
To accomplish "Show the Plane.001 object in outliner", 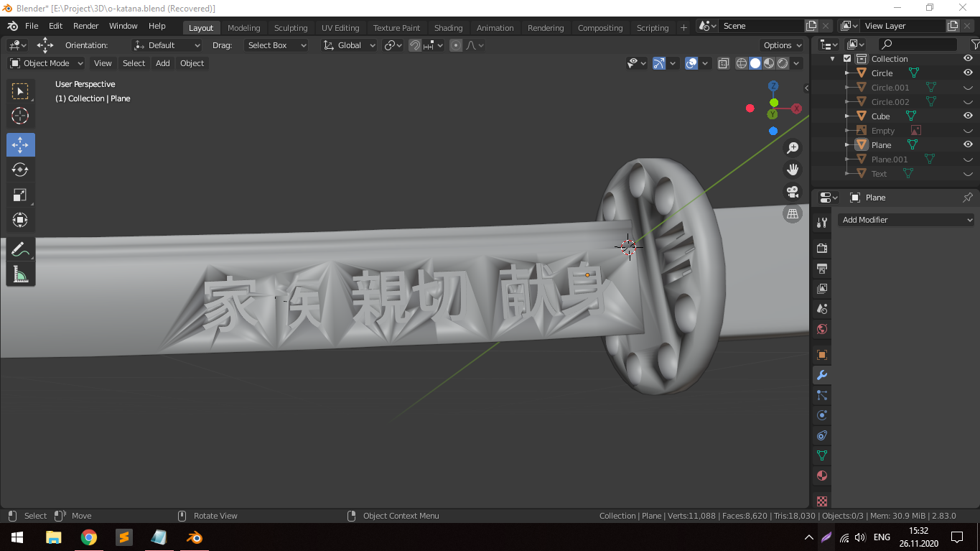I will pyautogui.click(x=968, y=159).
